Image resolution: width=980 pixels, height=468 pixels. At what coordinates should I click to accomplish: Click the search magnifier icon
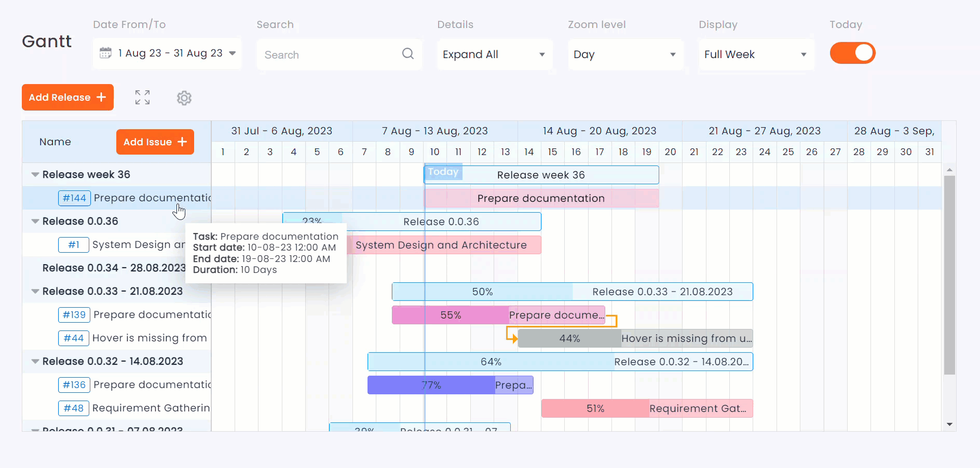tap(408, 54)
